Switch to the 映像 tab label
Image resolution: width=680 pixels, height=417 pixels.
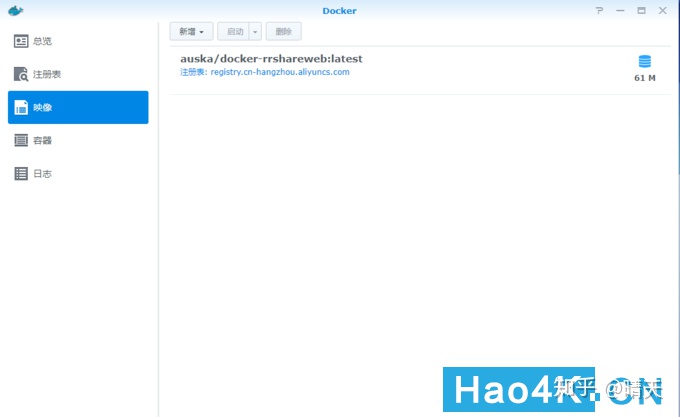tap(42, 108)
